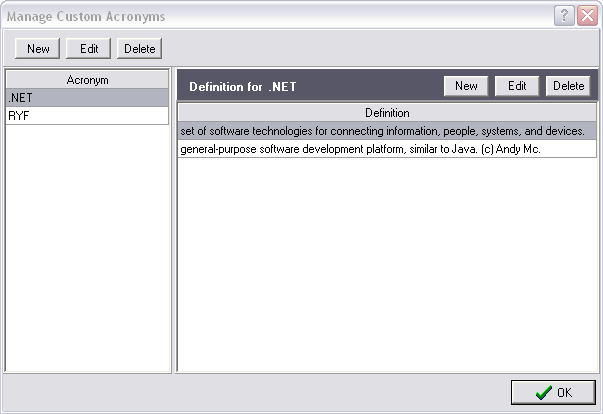Confirm with the OK button
This screenshot has height=414, width=603.
click(x=553, y=392)
